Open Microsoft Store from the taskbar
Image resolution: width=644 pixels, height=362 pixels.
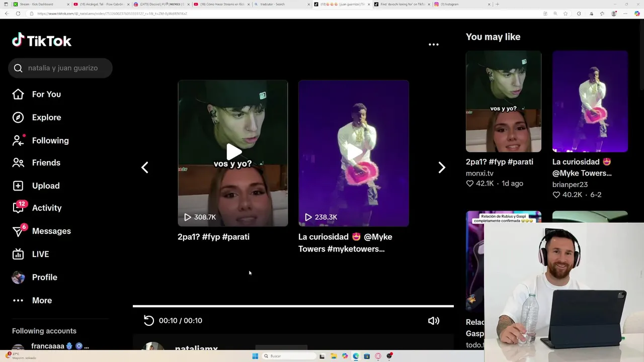pyautogui.click(x=367, y=356)
